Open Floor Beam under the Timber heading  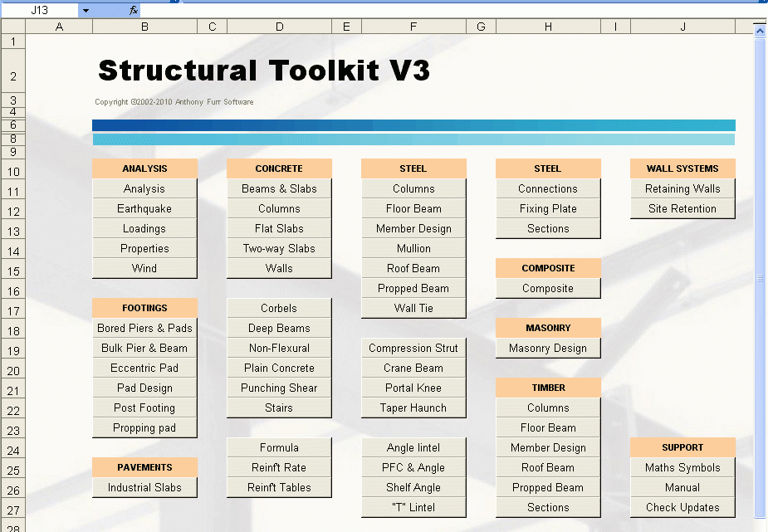pyautogui.click(x=548, y=427)
